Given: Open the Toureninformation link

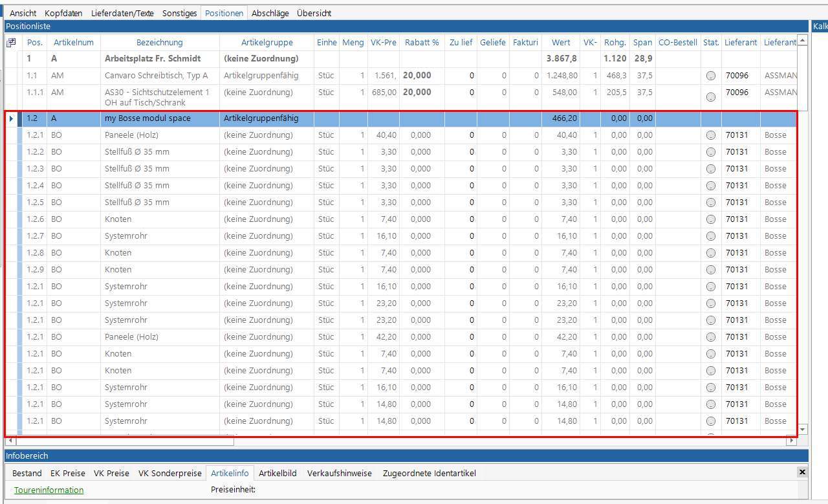Looking at the screenshot, I should click(x=49, y=490).
